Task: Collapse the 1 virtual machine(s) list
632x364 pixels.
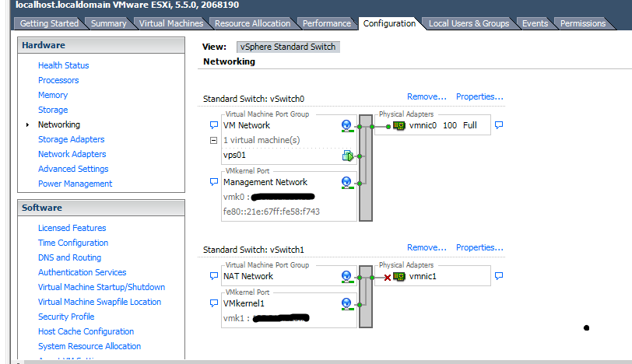Action: tap(214, 141)
